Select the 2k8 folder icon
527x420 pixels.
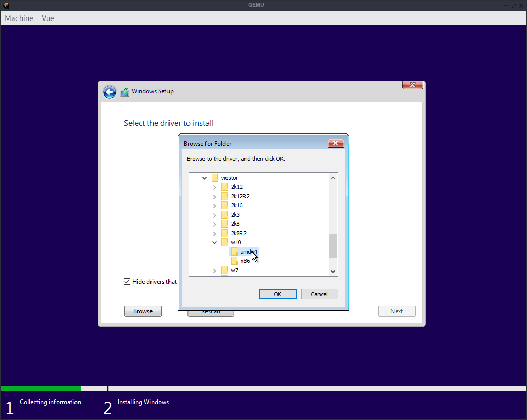click(x=224, y=223)
